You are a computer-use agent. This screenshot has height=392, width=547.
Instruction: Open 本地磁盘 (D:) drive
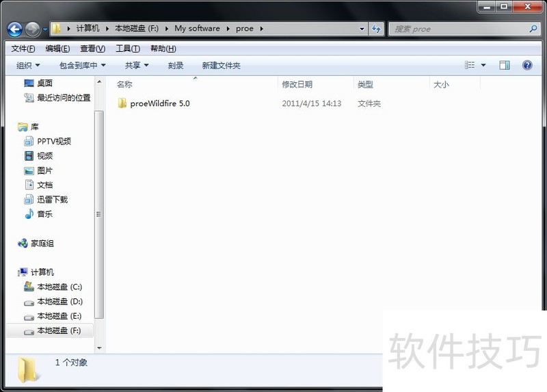pos(59,301)
